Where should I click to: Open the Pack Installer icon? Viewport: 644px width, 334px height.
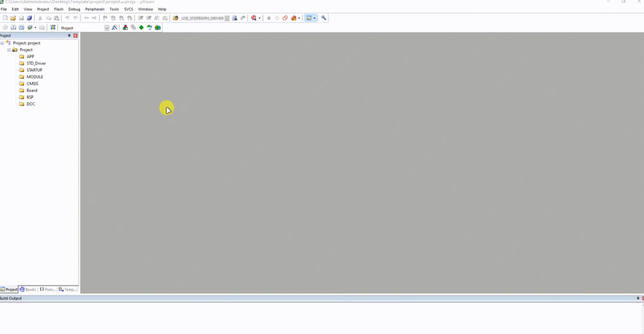click(x=158, y=27)
